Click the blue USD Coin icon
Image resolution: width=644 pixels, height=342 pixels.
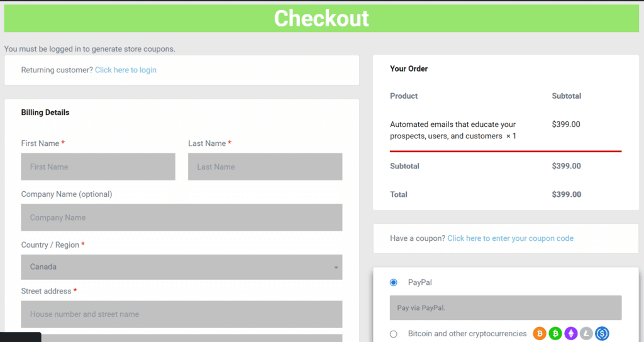[602, 333]
